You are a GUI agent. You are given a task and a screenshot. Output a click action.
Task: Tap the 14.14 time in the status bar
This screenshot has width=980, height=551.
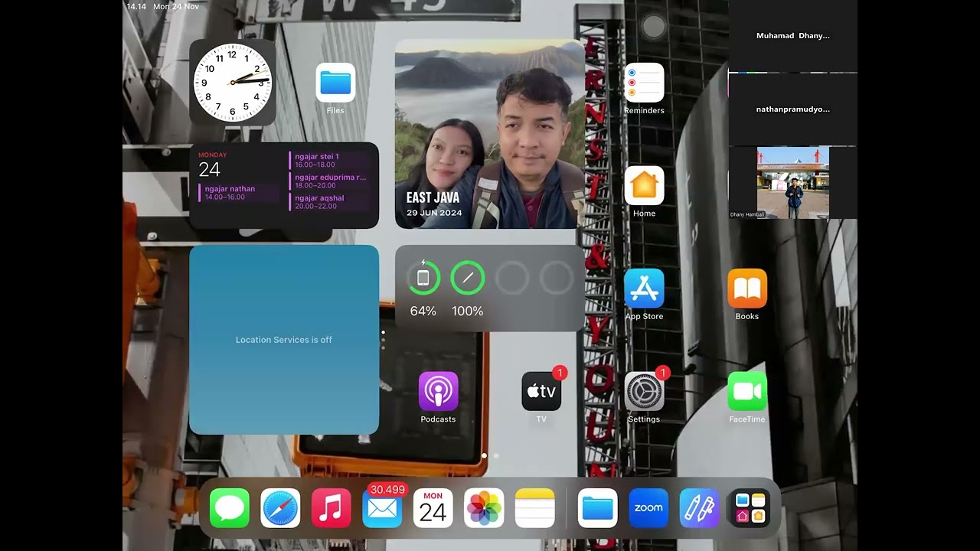coord(136,7)
